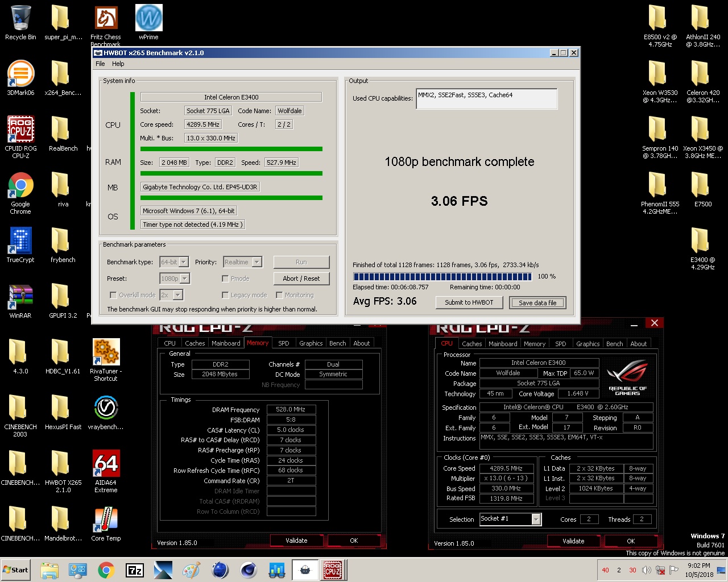Screen dimensions: 728x582
Task: Launch Core Temp desktop shortcut
Action: [106, 523]
